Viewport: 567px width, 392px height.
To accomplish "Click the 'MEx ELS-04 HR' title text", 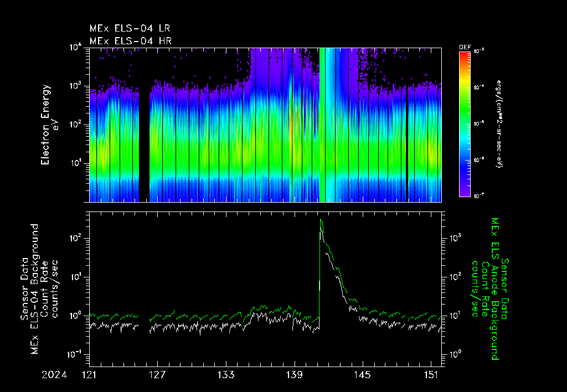I will [131, 41].
